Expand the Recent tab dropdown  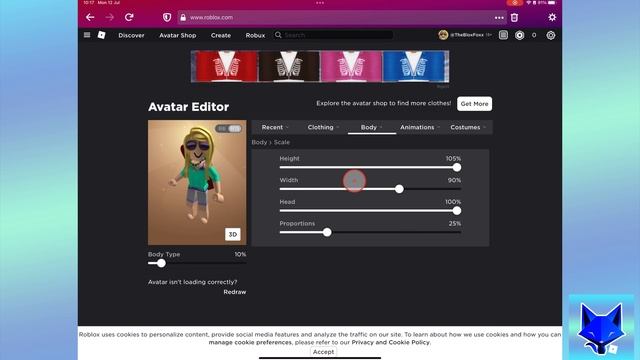[x=275, y=127]
